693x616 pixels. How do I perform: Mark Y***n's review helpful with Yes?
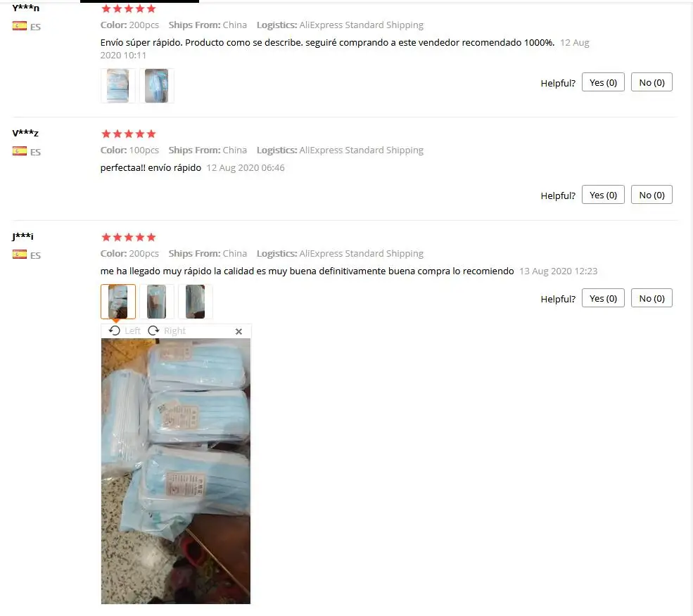603,82
